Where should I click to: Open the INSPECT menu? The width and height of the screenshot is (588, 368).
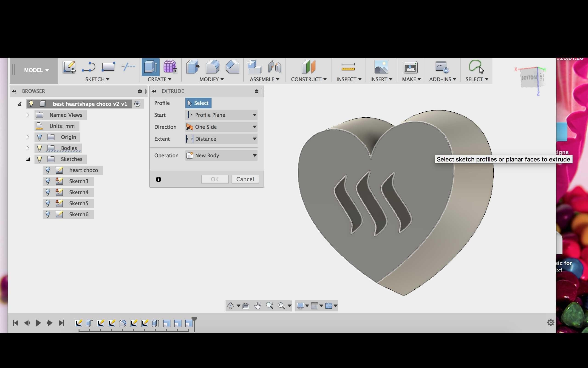349,79
